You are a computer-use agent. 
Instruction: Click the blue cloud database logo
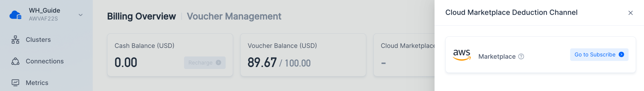[15, 15]
